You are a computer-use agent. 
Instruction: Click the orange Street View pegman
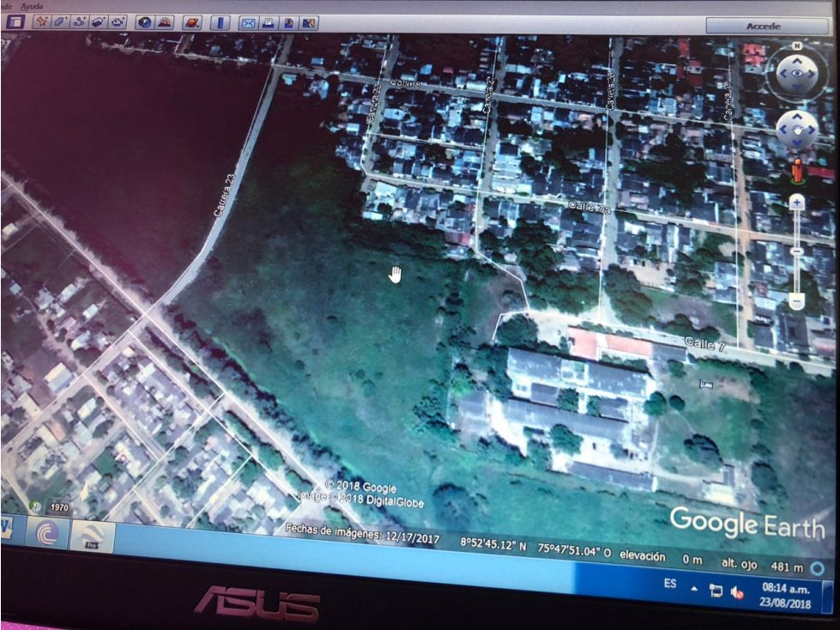[x=797, y=171]
